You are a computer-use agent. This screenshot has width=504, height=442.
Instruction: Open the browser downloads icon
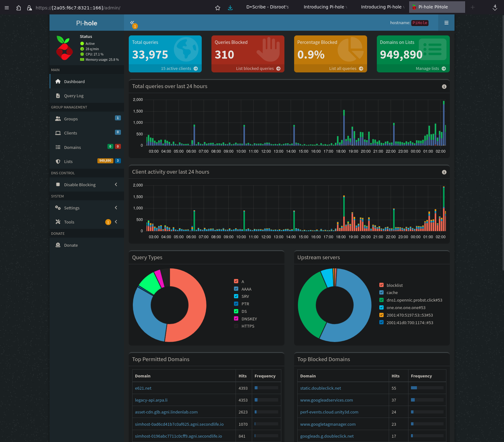pos(230,8)
